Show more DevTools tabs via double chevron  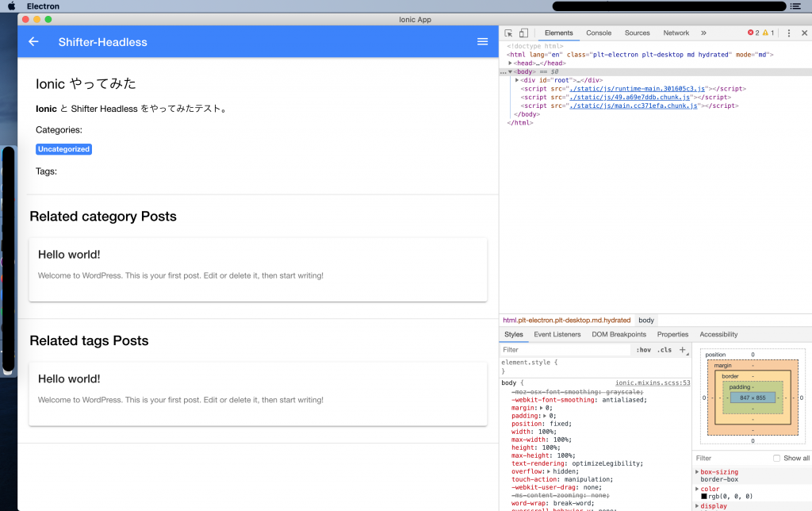point(703,33)
